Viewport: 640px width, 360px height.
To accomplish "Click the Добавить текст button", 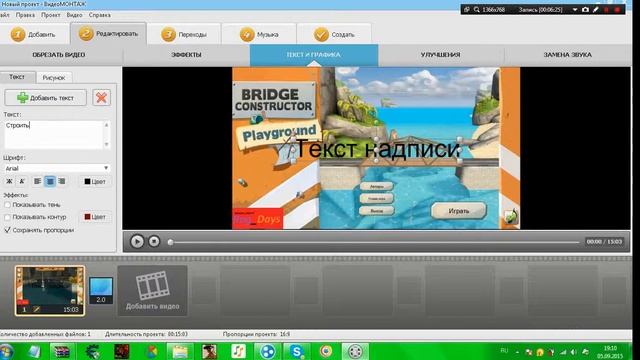I will [46, 98].
